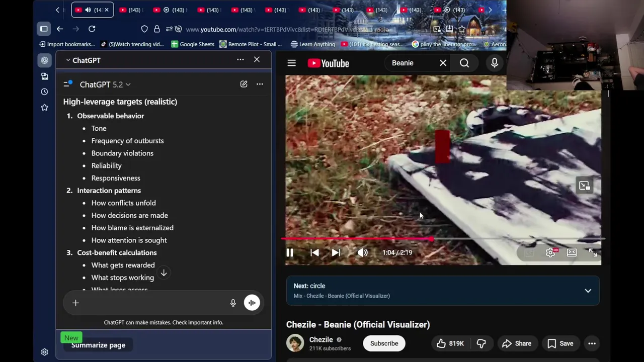This screenshot has height=362, width=644.
Task: Click Summarize page button
Action: point(98,345)
